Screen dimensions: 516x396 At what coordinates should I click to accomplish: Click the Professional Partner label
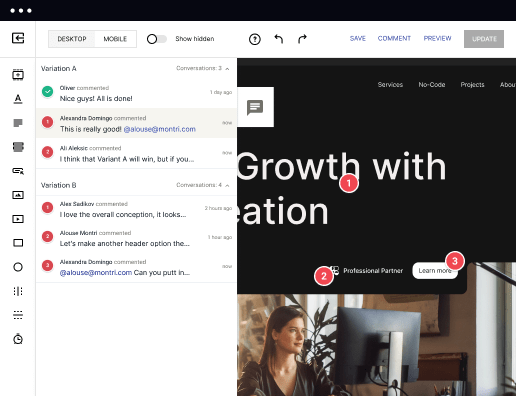pyautogui.click(x=373, y=271)
